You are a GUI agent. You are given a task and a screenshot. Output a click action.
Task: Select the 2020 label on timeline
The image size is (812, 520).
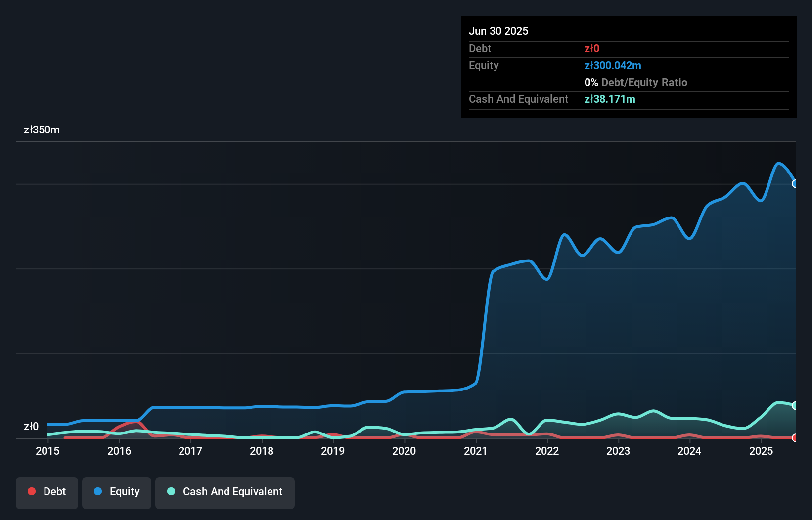(404, 451)
